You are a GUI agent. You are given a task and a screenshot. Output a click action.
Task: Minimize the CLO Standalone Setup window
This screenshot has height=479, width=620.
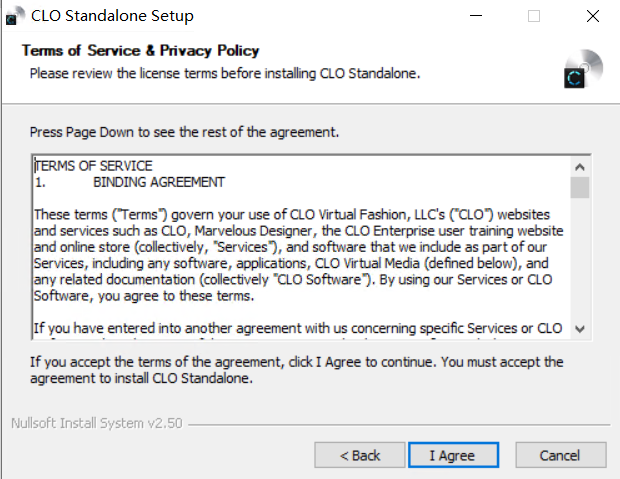[478, 16]
